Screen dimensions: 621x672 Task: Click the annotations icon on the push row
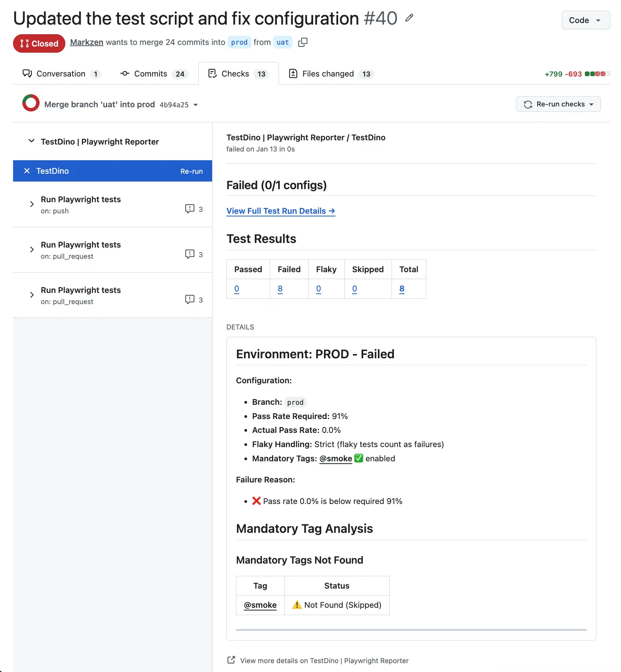coord(190,209)
